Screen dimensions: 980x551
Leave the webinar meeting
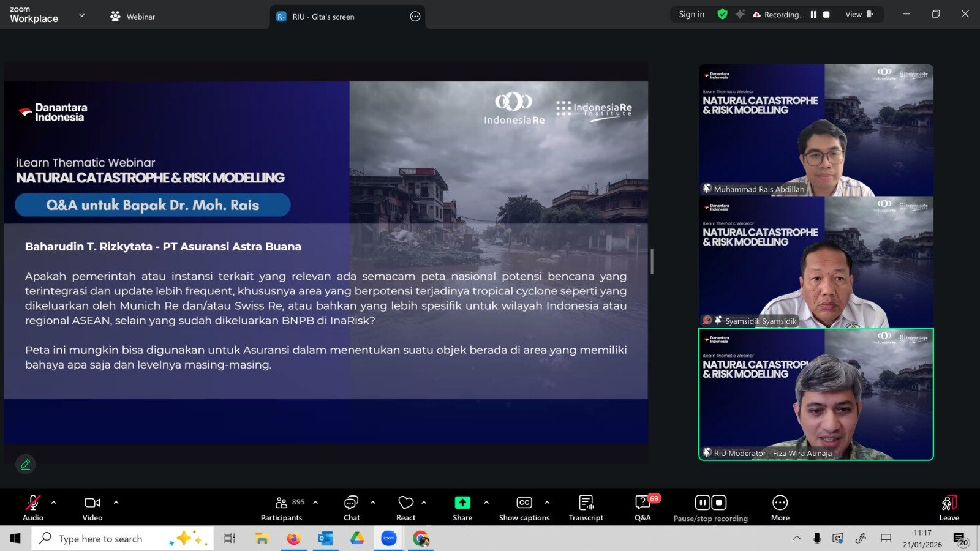[949, 508]
